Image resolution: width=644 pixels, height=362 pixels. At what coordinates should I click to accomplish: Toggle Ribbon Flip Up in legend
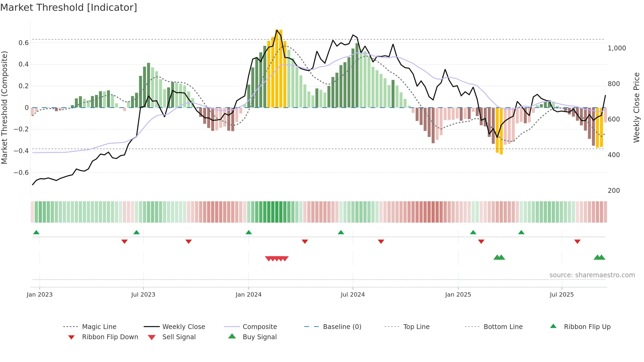pyautogui.click(x=580, y=327)
